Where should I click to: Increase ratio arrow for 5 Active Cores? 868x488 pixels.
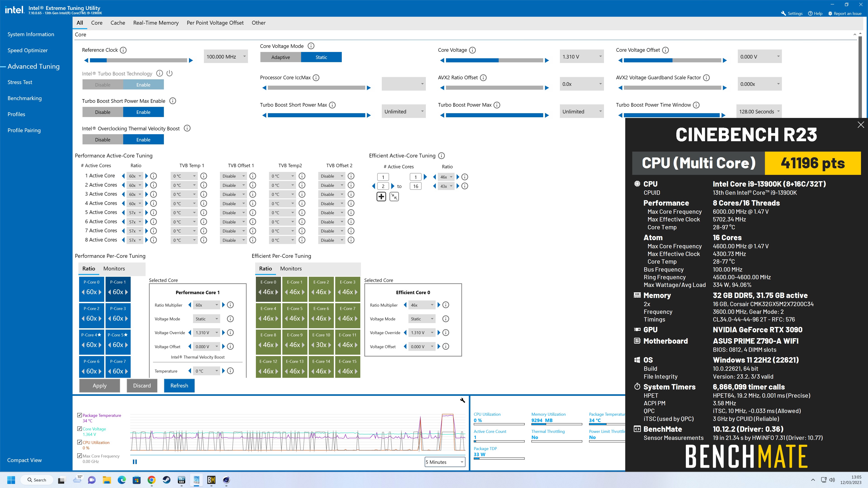point(146,213)
